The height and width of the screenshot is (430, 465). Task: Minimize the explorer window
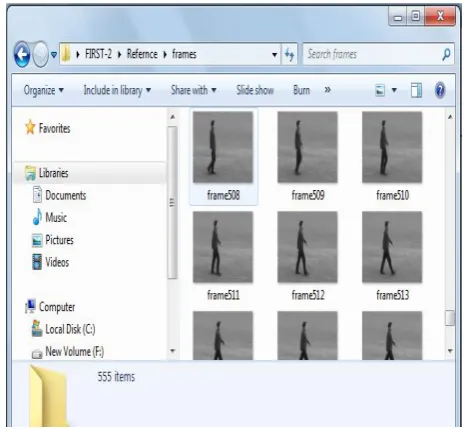(398, 17)
